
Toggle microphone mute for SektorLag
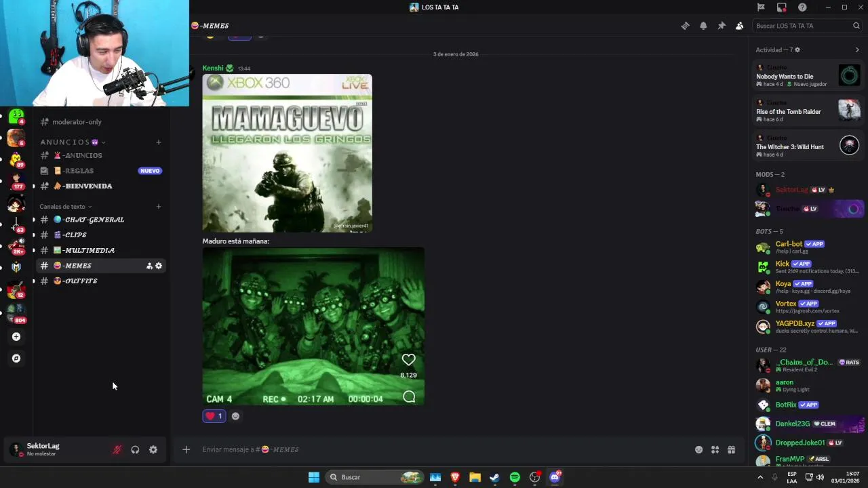tap(117, 449)
